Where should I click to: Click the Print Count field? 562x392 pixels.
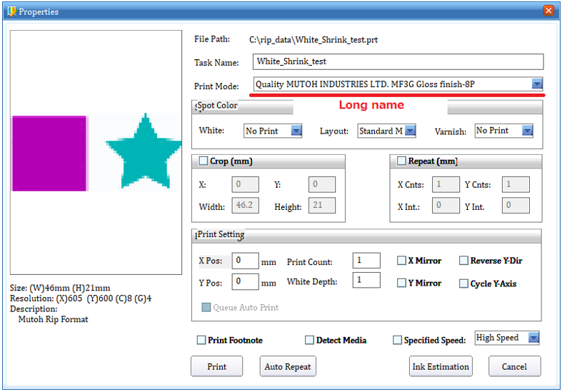[x=366, y=261]
